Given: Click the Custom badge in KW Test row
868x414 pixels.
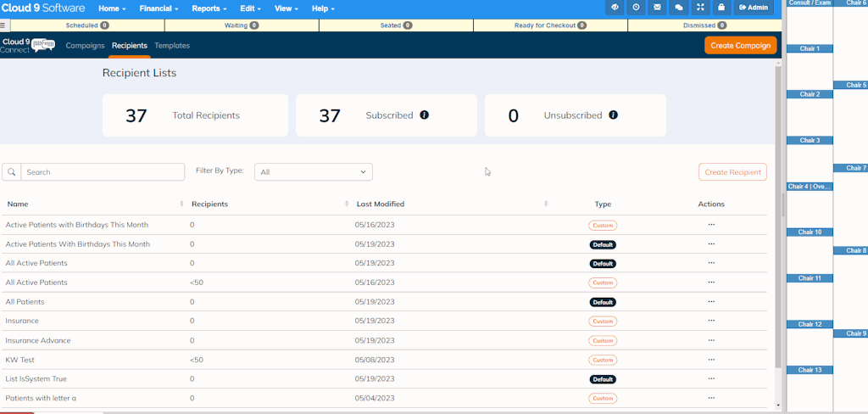Looking at the screenshot, I should pyautogui.click(x=603, y=361).
